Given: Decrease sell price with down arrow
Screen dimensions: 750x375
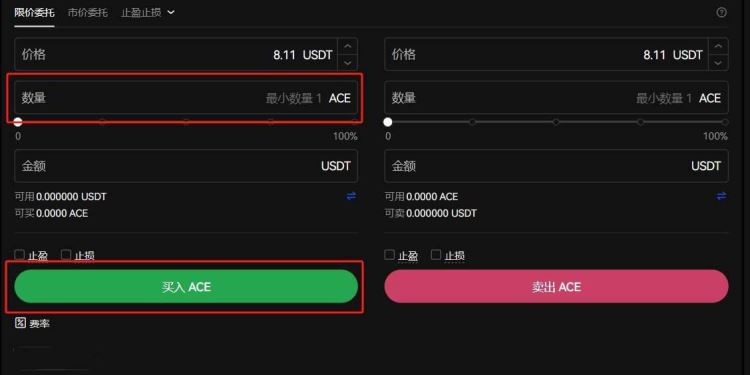Looking at the screenshot, I should pos(718,63).
